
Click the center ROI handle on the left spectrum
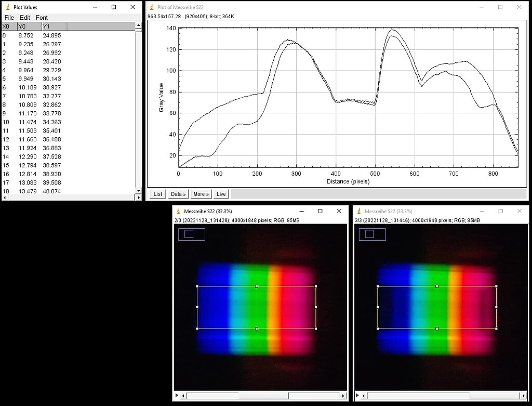pos(256,285)
